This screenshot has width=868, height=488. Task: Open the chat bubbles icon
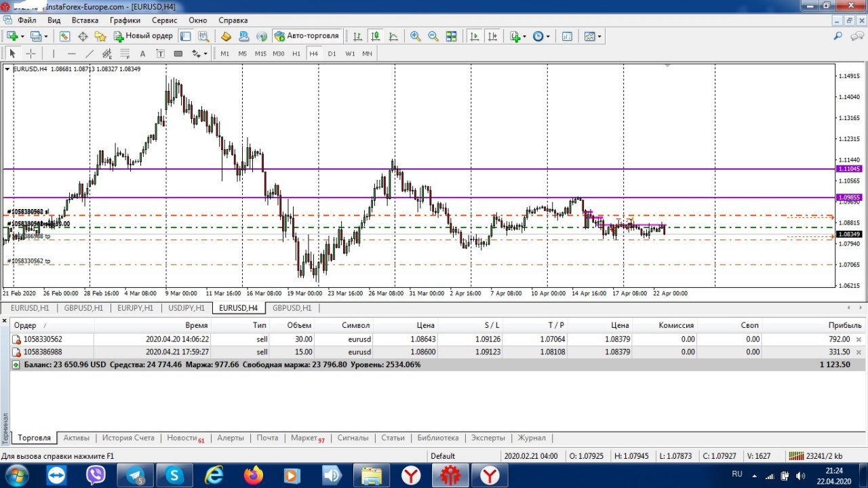[x=857, y=36]
